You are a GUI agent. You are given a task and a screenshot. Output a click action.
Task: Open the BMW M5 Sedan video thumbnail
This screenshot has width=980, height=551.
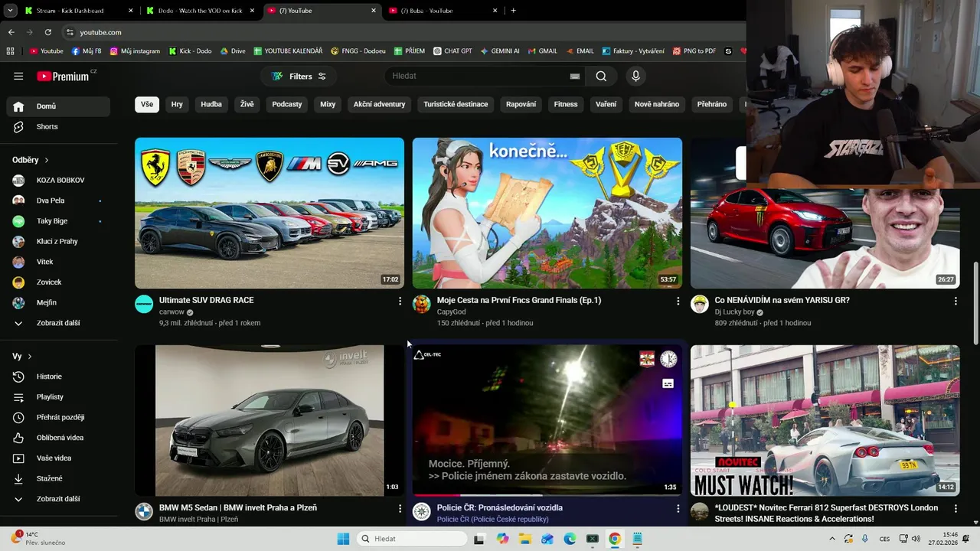coord(269,420)
